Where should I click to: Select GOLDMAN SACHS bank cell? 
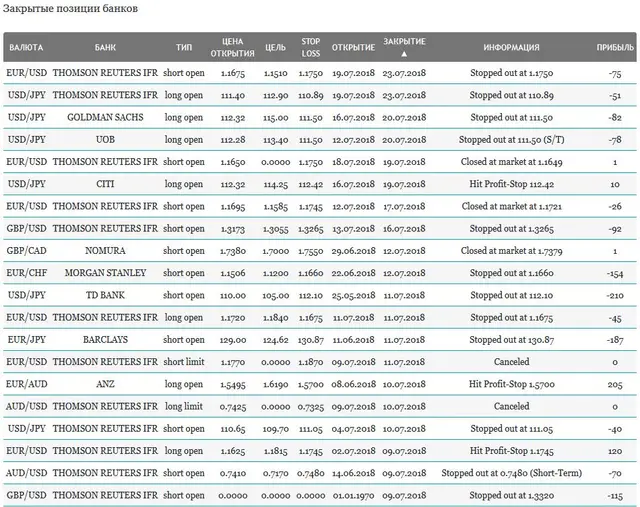[x=105, y=118]
